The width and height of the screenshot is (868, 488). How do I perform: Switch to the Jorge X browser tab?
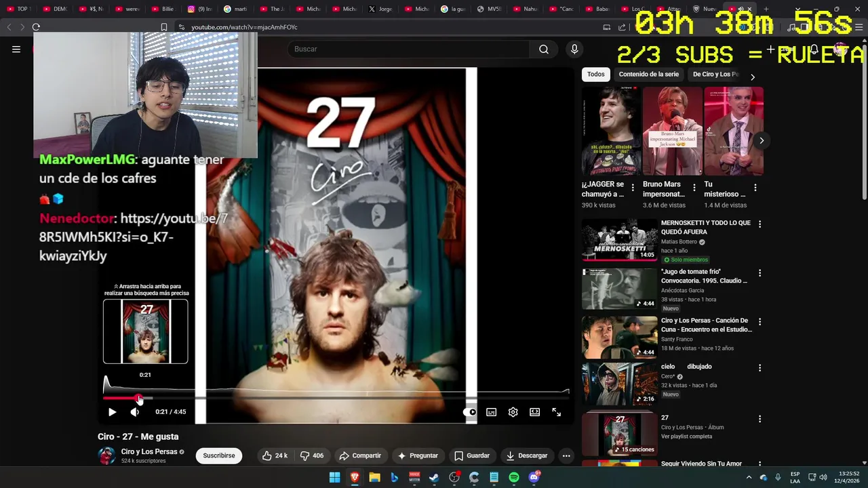tap(380, 9)
